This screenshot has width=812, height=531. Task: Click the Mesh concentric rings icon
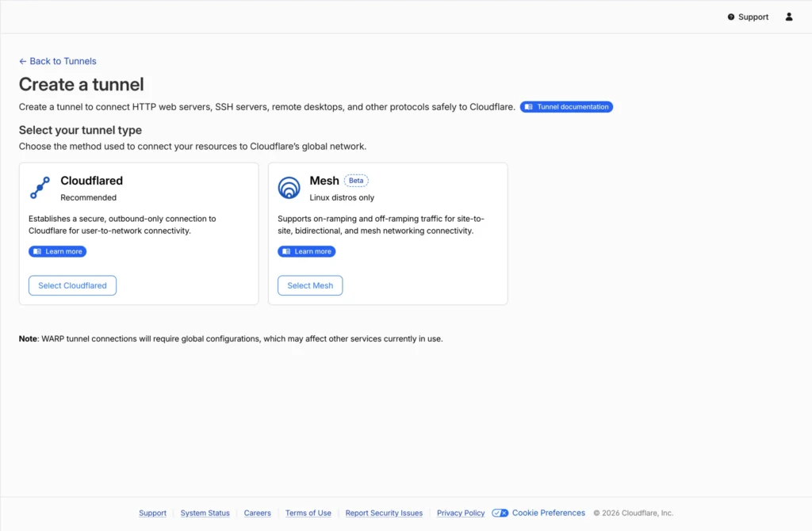(289, 187)
